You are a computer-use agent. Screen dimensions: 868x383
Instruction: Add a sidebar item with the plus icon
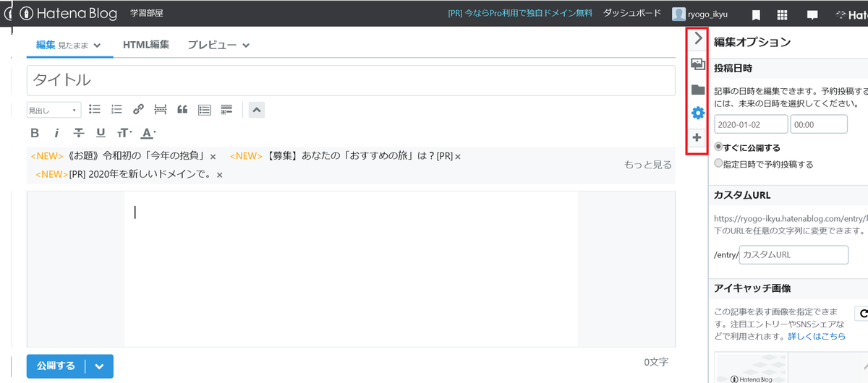pyautogui.click(x=697, y=137)
